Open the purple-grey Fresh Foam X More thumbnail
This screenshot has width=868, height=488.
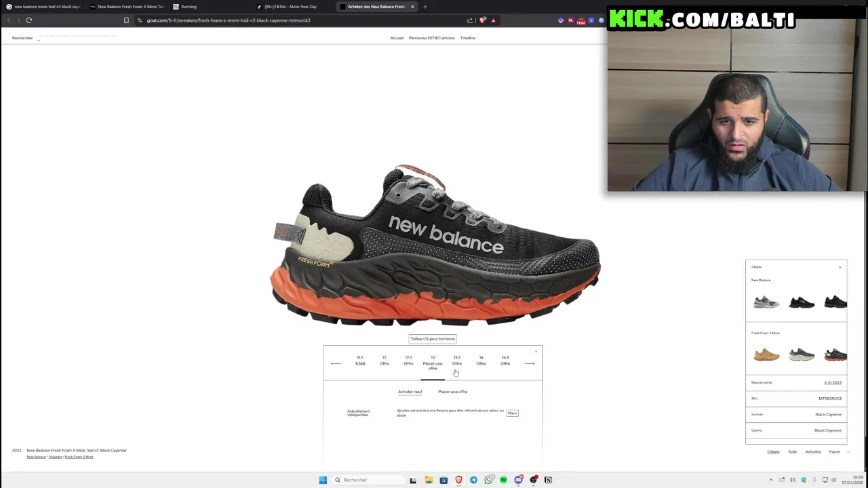click(802, 354)
